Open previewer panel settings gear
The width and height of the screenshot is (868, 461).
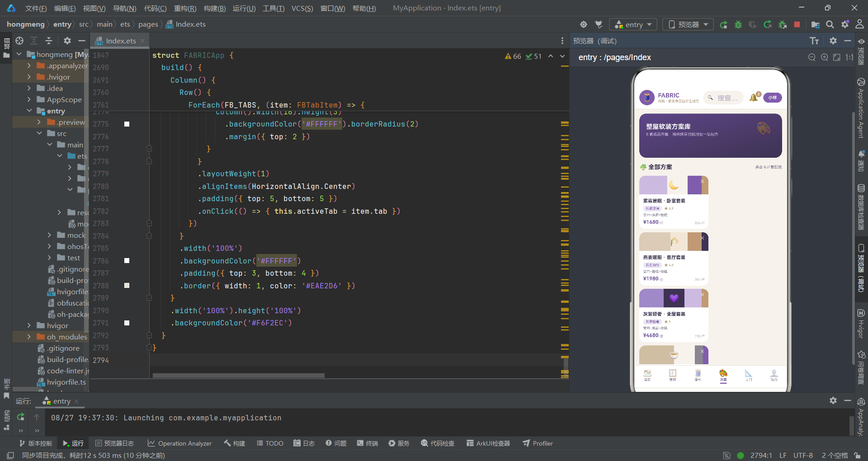click(x=833, y=41)
